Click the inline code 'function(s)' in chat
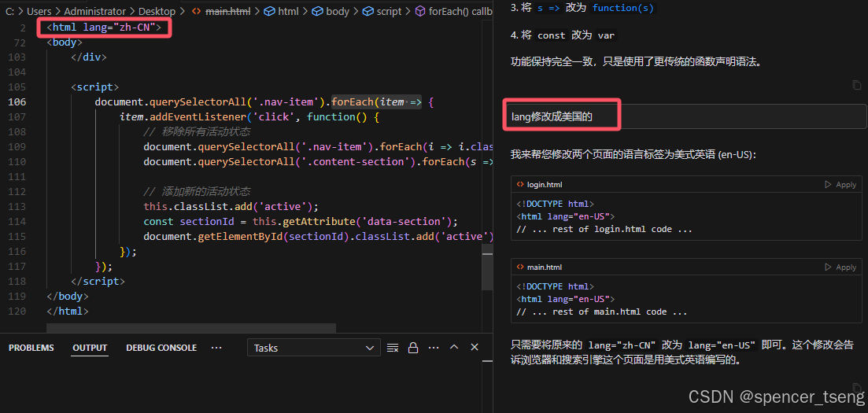This screenshot has height=413, width=868. click(x=622, y=8)
